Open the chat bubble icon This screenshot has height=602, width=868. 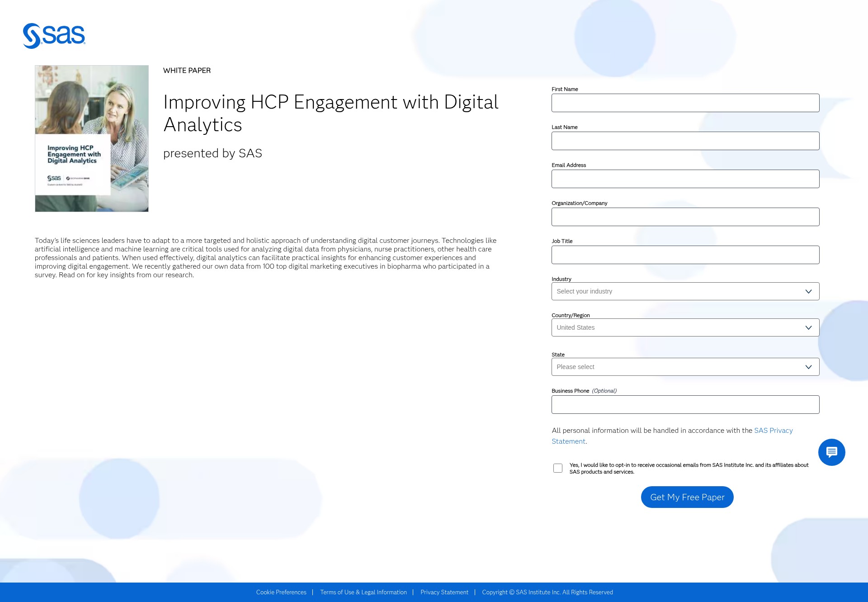(831, 452)
